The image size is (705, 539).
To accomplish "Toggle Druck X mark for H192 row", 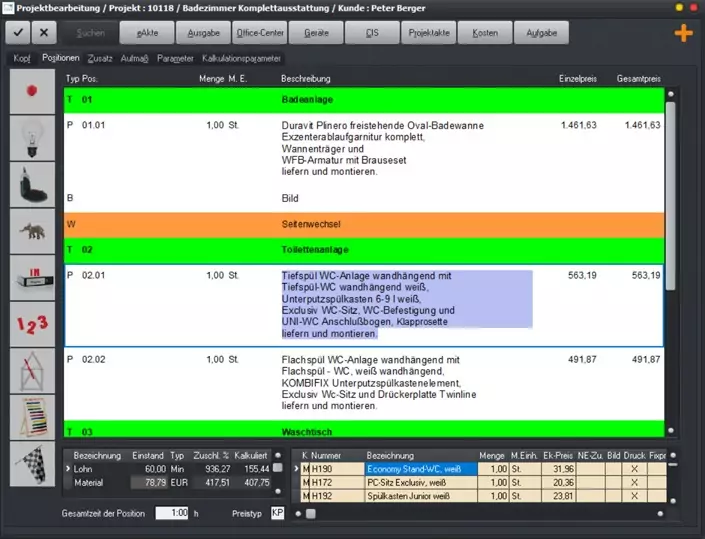I will 634,496.
